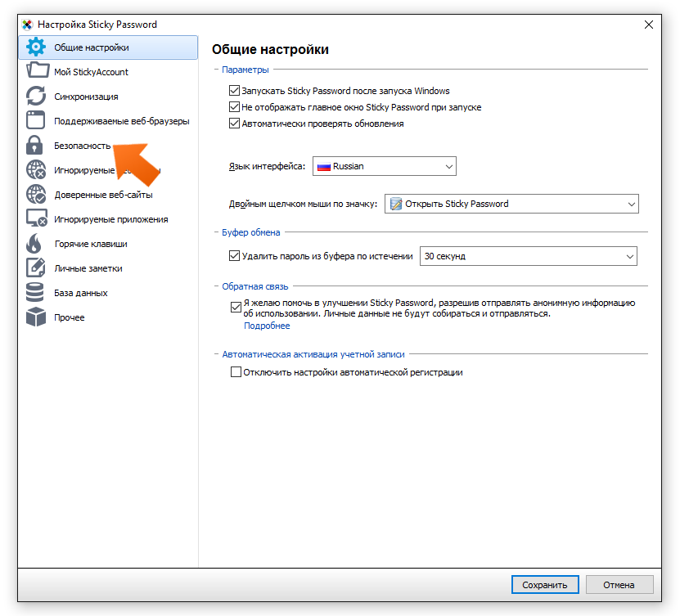Open Игнорируемые приложения via its monitor icon
This screenshot has height=616, width=680.
(x=37, y=218)
